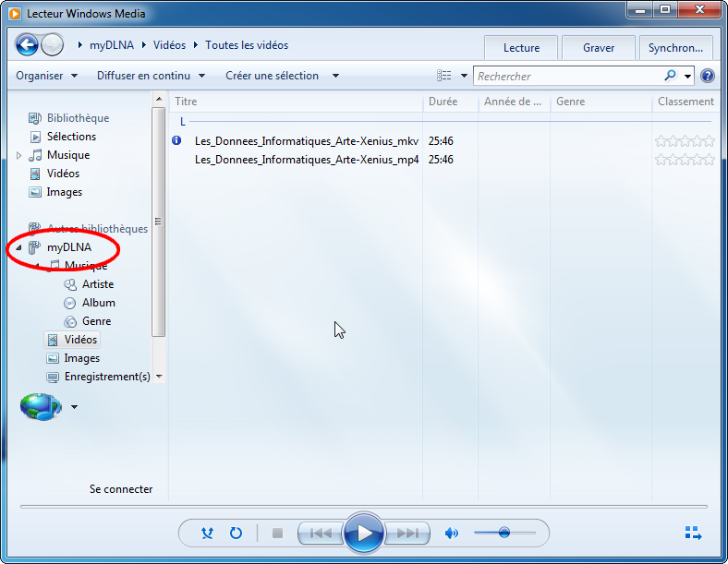Click the info icon beside the mkv video
This screenshot has height=564, width=728.
click(x=176, y=140)
